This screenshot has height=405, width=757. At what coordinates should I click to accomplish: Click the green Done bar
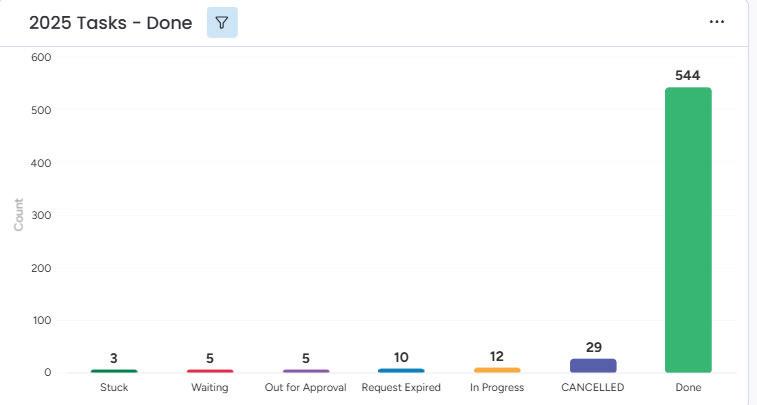coord(688,230)
